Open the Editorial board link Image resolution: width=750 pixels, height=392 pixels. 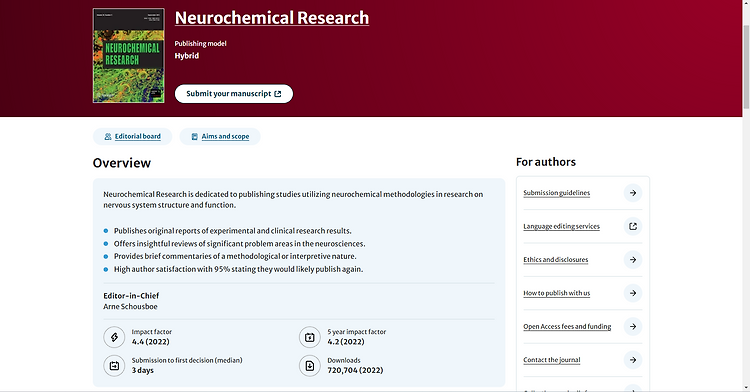(138, 136)
